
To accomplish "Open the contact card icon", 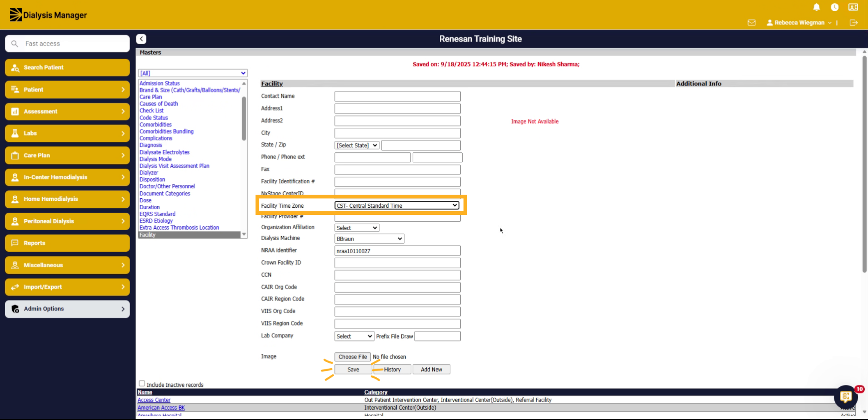I will point(853,7).
